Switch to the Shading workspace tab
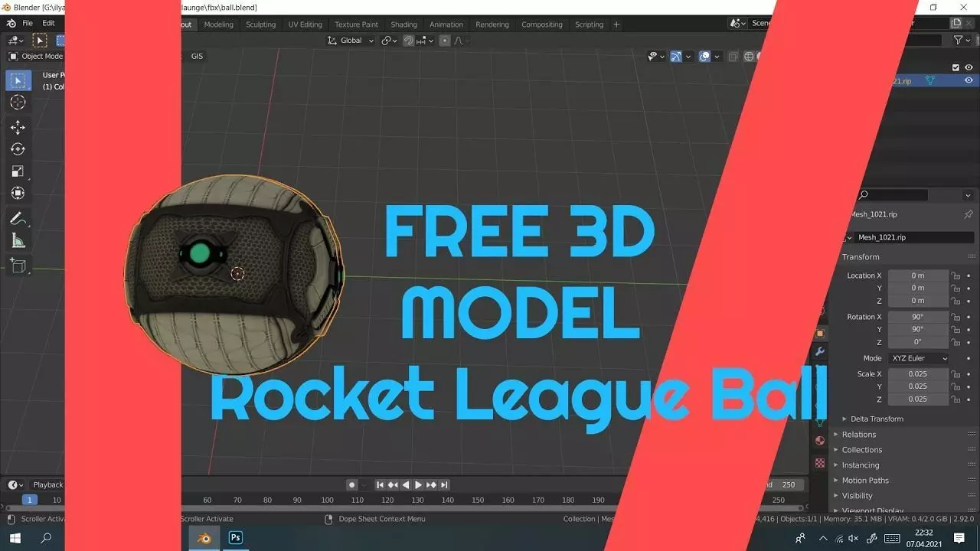This screenshot has height=551, width=980. (x=403, y=24)
